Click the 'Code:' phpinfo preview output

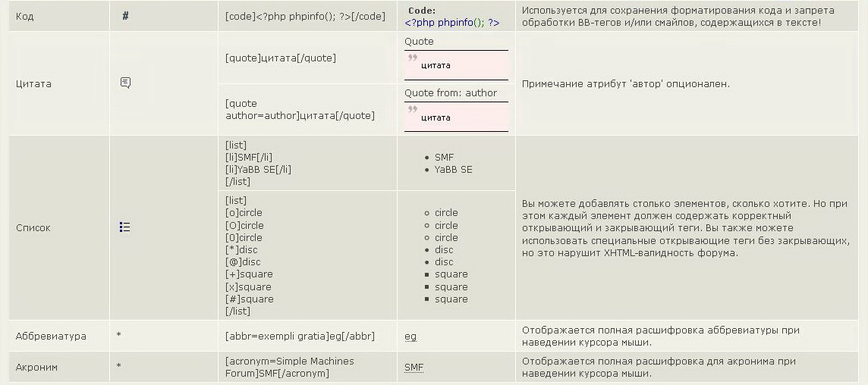[452, 17]
